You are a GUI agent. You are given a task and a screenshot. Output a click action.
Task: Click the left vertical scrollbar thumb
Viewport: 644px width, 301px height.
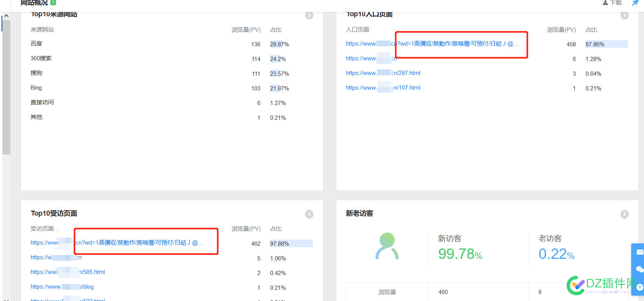tap(6, 87)
